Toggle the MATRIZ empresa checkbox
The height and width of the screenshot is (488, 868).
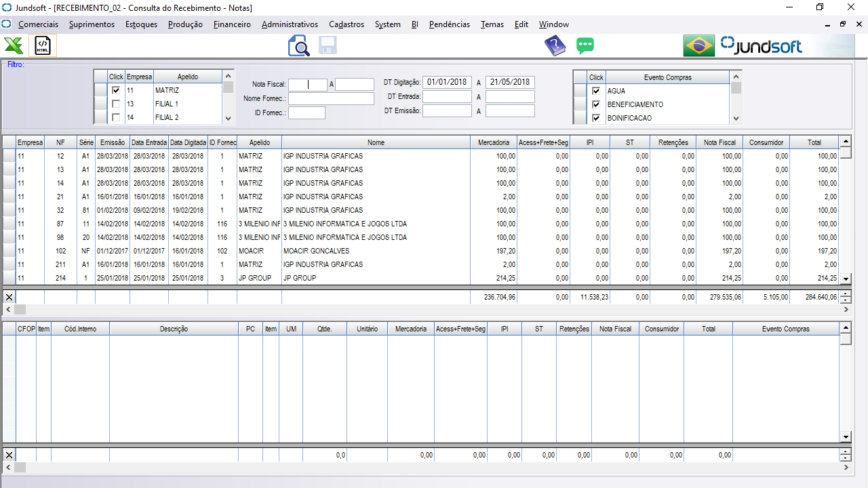[116, 90]
